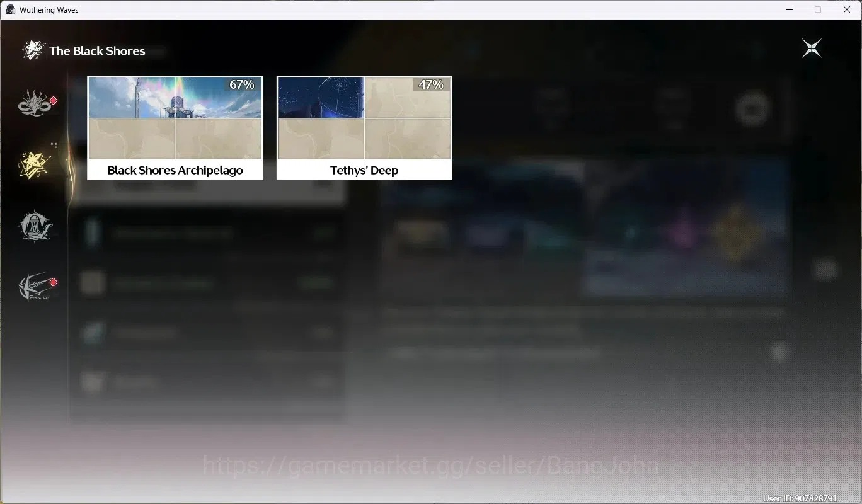Select the dragon emblem region in sidebar
This screenshot has height=504, width=862.
(x=35, y=103)
